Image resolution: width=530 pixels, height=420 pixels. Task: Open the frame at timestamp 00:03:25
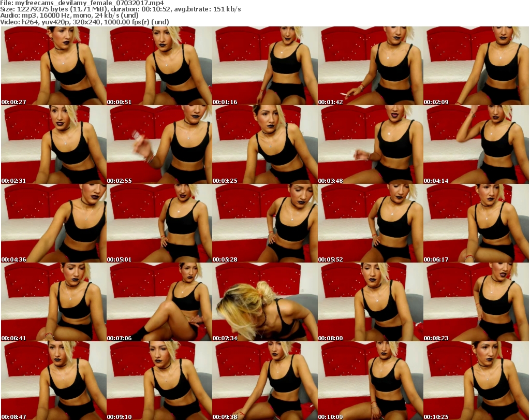point(264,144)
